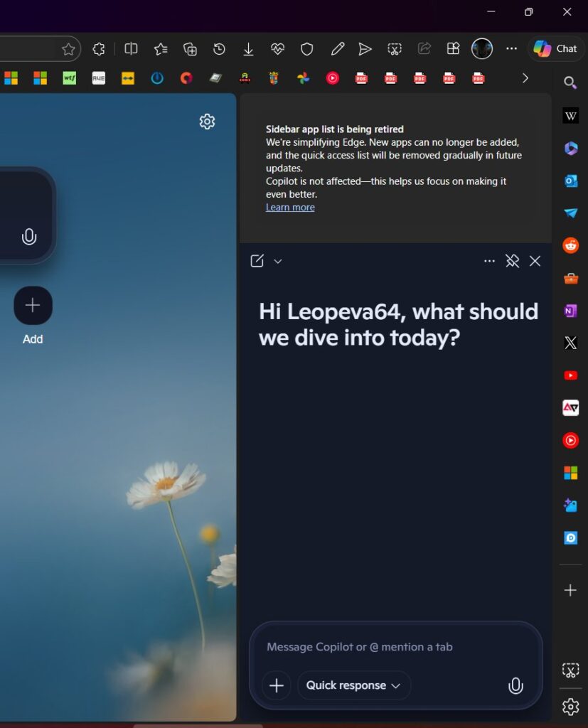The height and width of the screenshot is (728, 588).
Task: Open the Quick response mode dropdown
Action: 353,685
